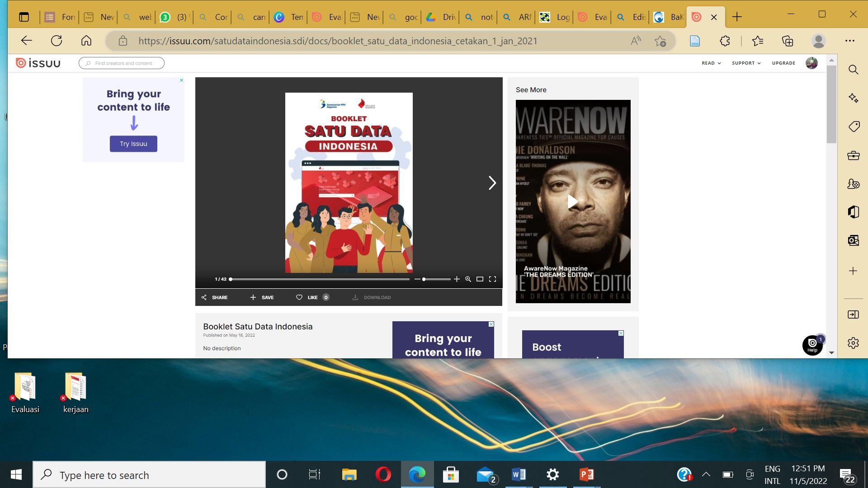Screen dimensions: 868x488
Task: Click the zoom in plus icon
Action: point(457,279)
